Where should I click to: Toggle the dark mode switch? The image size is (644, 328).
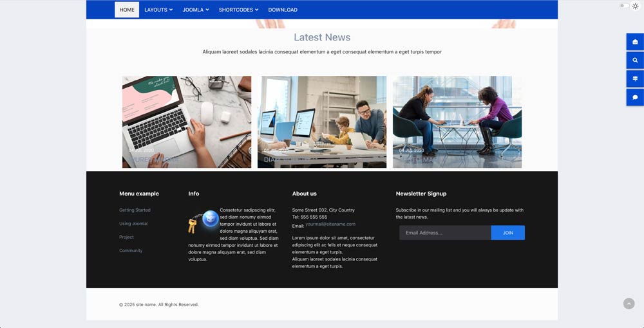tap(624, 6)
